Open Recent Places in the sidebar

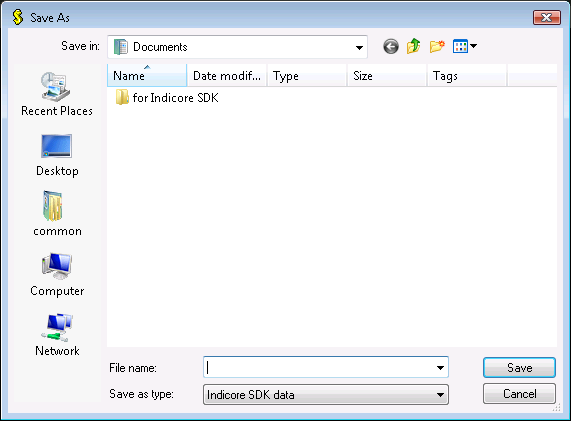click(x=57, y=94)
